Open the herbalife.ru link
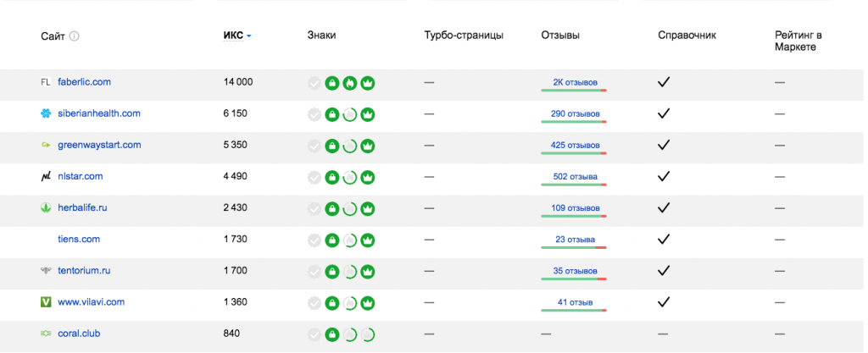868x353 pixels. point(82,207)
